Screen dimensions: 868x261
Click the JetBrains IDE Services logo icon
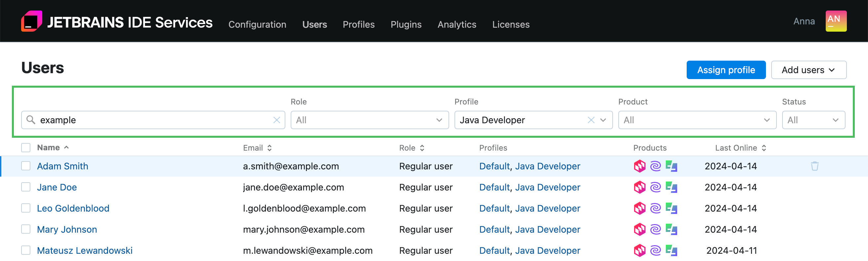click(32, 21)
